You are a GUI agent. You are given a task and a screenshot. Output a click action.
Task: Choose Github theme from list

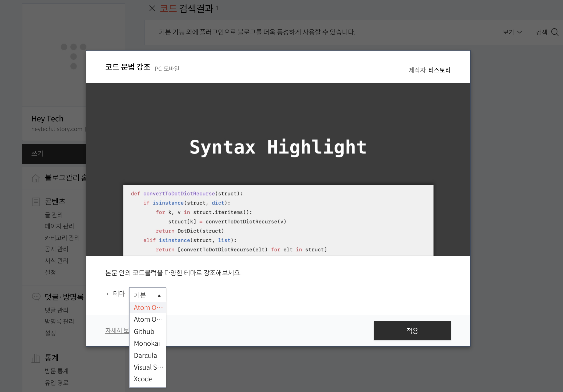[x=144, y=332]
